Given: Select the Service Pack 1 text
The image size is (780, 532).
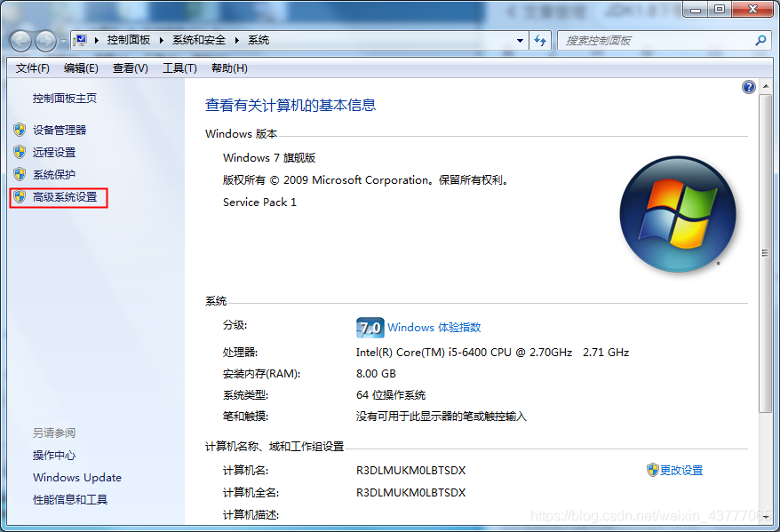Looking at the screenshot, I should pyautogui.click(x=259, y=202).
